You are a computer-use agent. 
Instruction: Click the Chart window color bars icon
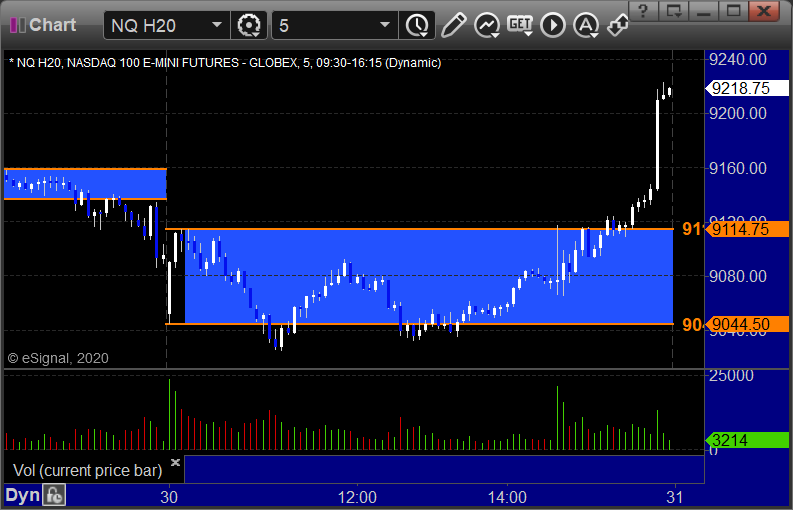pos(18,25)
